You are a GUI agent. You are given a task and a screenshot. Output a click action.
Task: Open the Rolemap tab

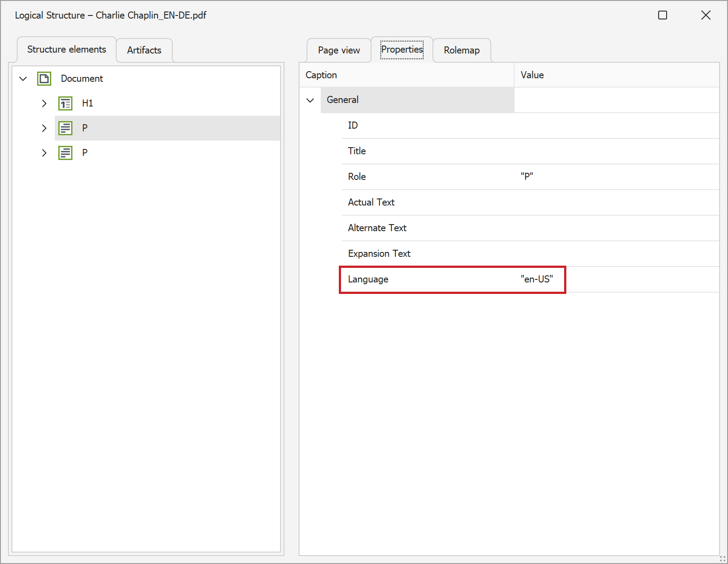462,50
